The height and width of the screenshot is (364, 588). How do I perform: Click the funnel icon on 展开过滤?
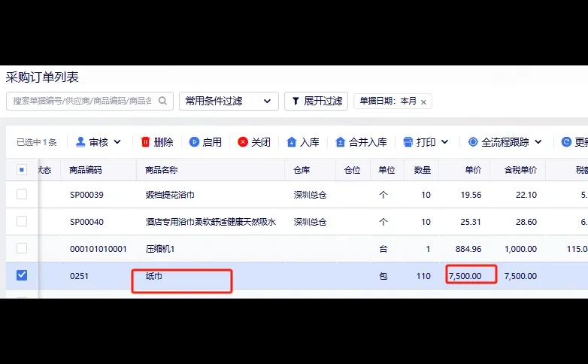[x=296, y=101]
